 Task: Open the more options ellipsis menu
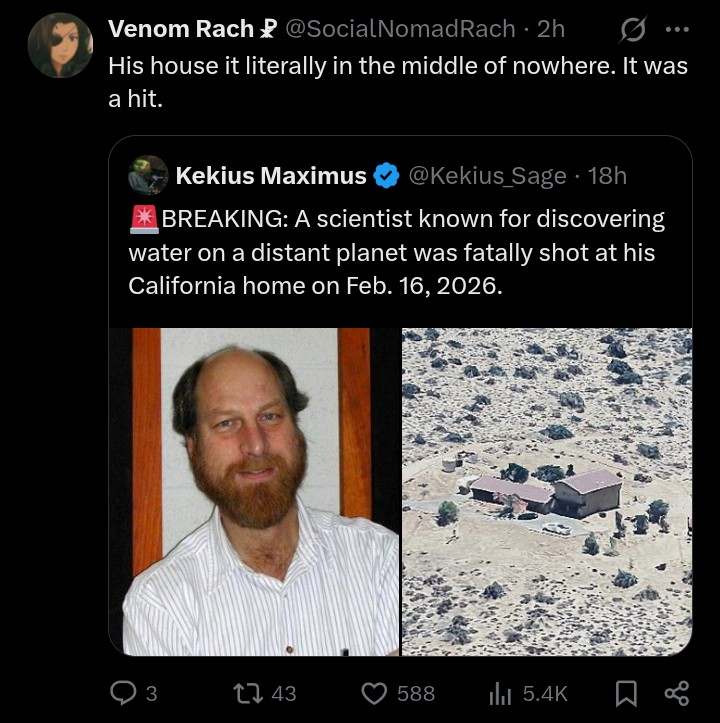click(677, 30)
